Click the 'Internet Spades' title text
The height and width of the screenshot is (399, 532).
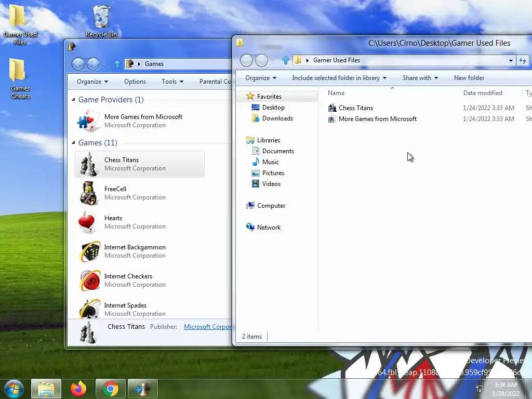click(x=125, y=305)
